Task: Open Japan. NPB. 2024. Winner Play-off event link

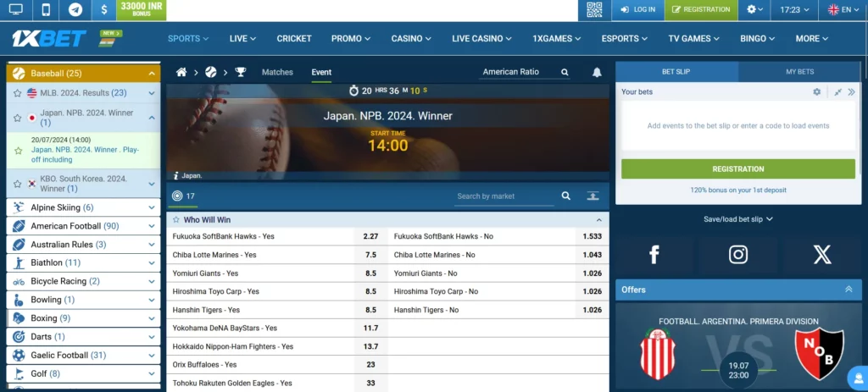Action: coord(85,155)
